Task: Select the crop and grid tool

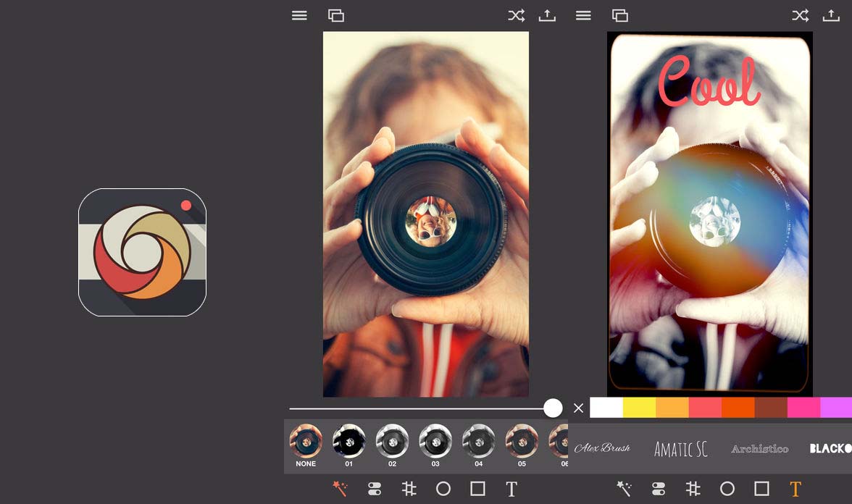Action: (408, 488)
